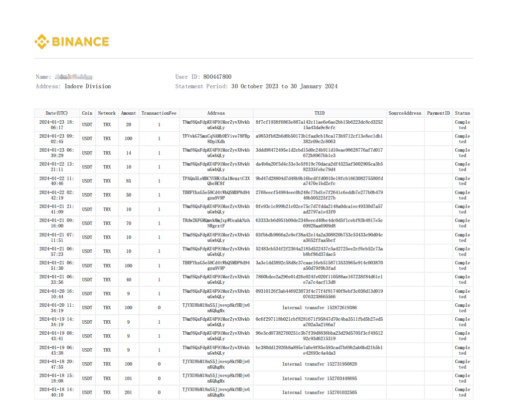Select date cell 2024-01-22 13:21:11

pos(57,167)
